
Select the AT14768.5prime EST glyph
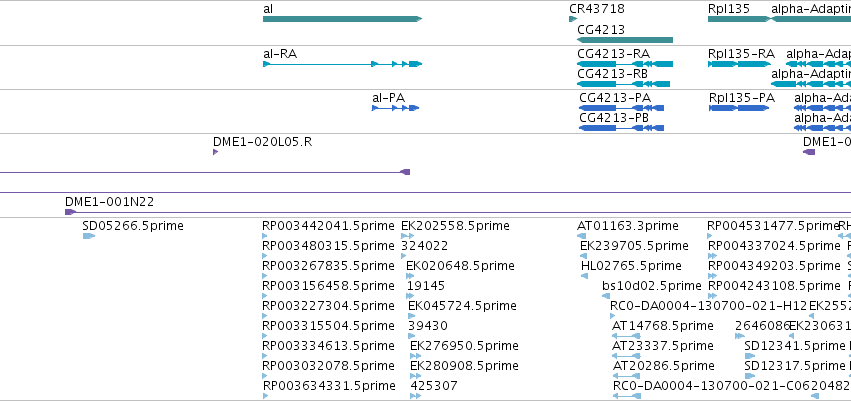626,336
